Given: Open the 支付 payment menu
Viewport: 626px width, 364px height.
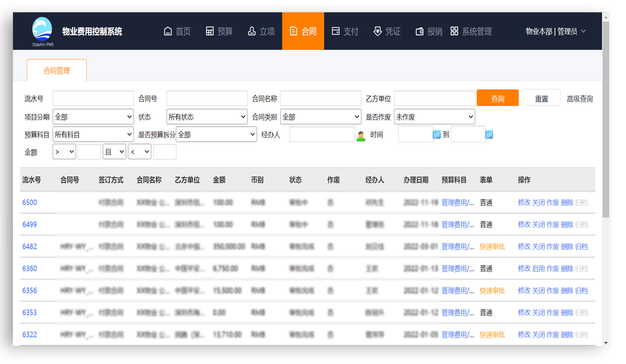Looking at the screenshot, I should pos(345,32).
